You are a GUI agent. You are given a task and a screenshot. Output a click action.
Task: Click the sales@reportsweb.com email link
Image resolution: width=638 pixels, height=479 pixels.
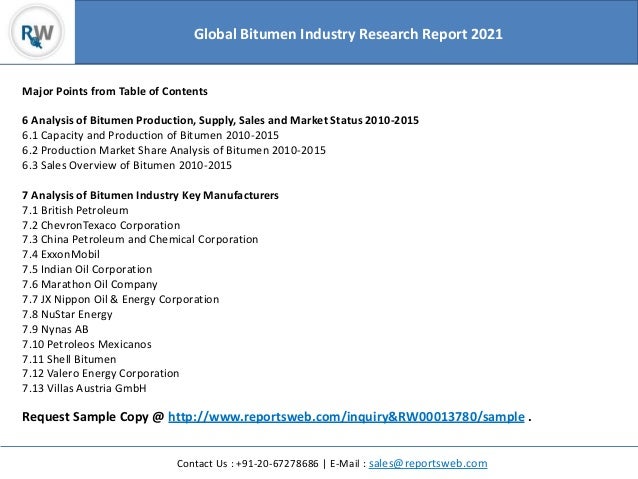pyautogui.click(x=428, y=464)
